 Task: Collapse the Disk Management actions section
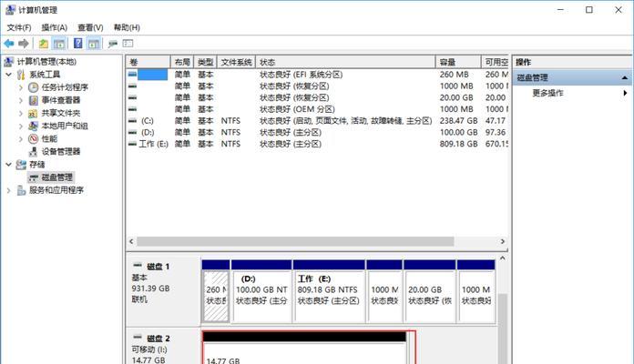coord(624,77)
